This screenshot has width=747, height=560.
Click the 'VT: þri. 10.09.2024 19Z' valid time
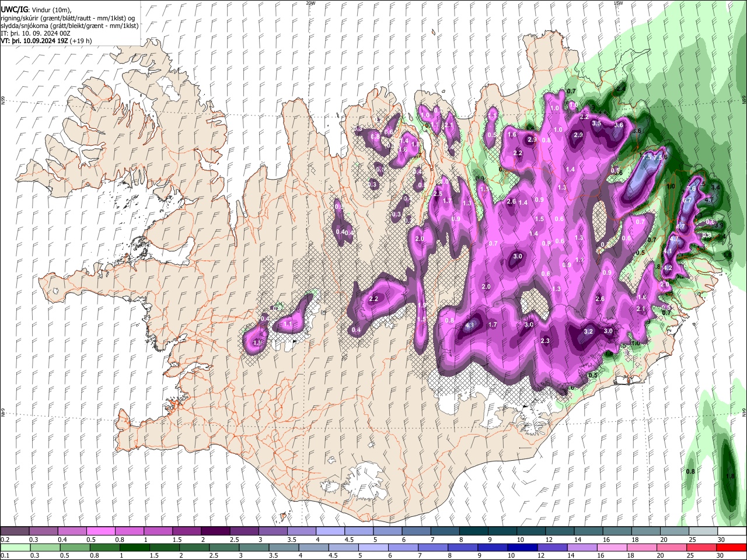tap(34, 41)
